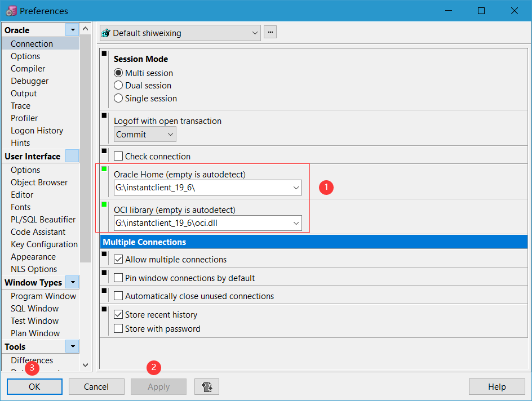Uncheck Allow multiple connections
532x401 pixels.
click(x=118, y=259)
